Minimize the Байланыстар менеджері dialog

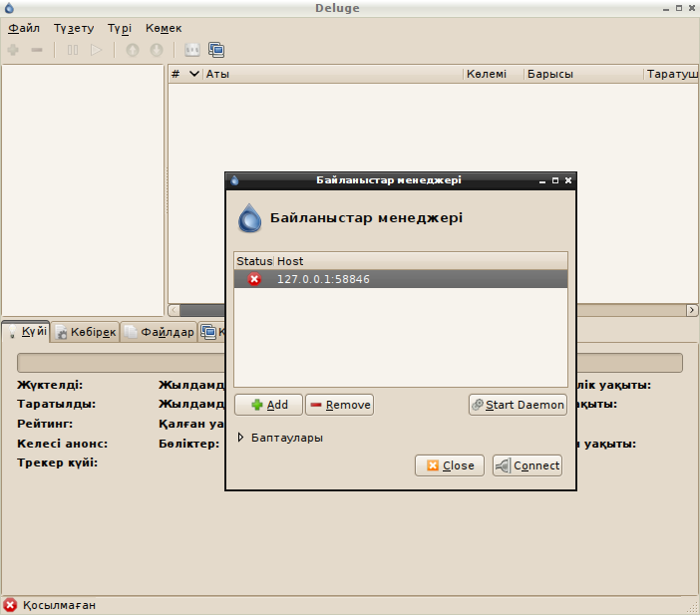(542, 180)
